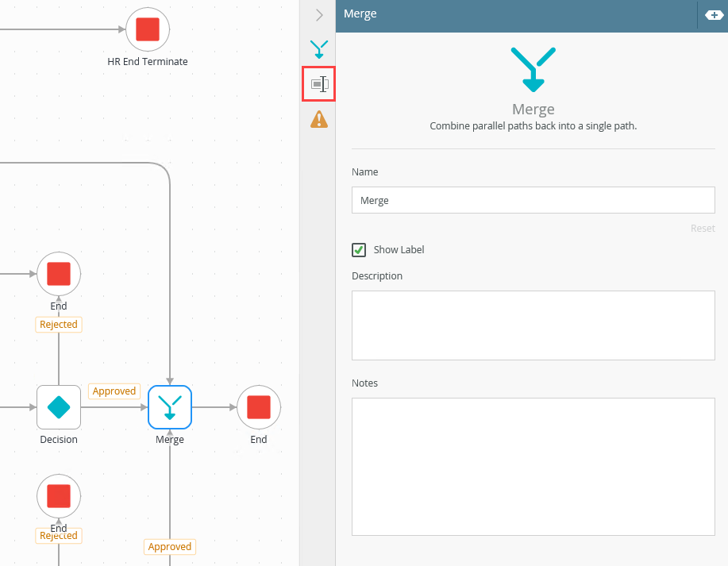Screen dimensions: 728x566
Task: Collapse the configuration panel with chevron
Action: click(x=319, y=15)
